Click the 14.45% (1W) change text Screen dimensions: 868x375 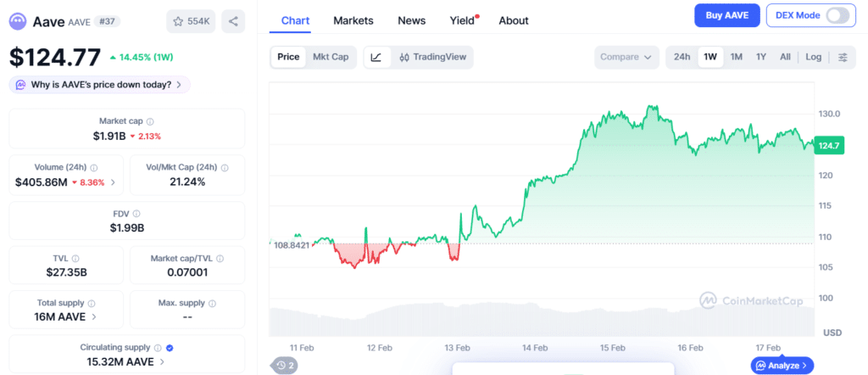click(146, 57)
